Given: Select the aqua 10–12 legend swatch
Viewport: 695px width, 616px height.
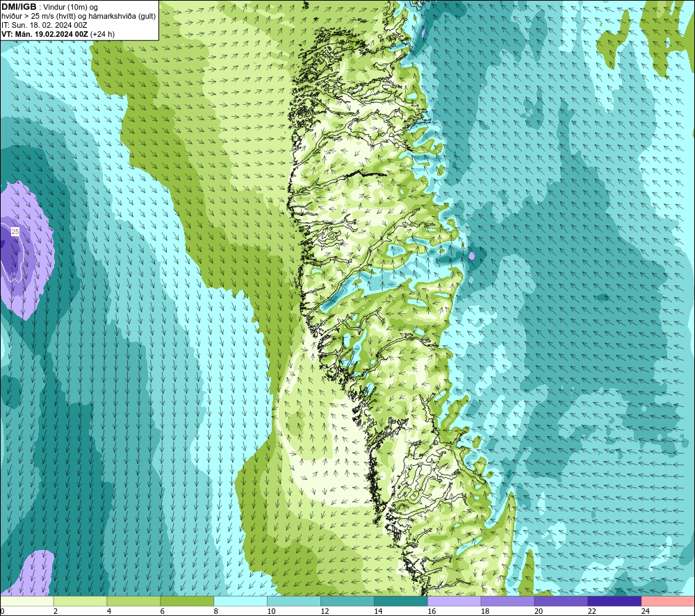Looking at the screenshot, I should click(x=294, y=601).
